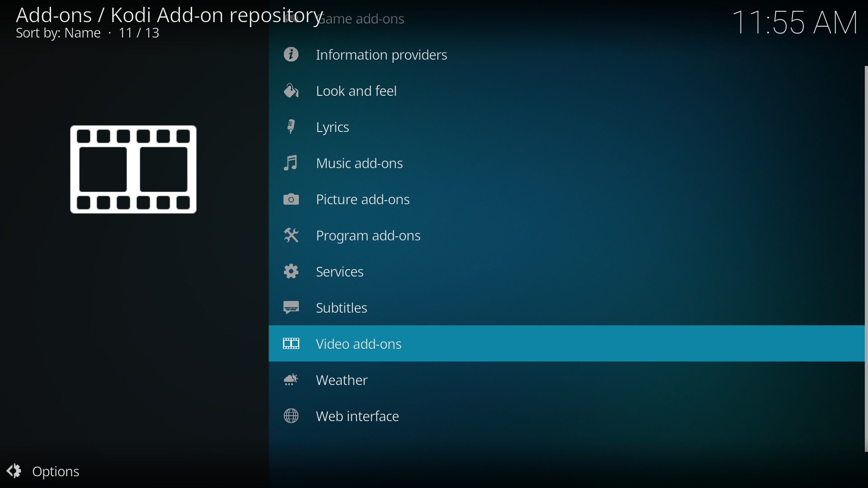868x488 pixels.
Task: Open the Options button
Action: pos(44,472)
